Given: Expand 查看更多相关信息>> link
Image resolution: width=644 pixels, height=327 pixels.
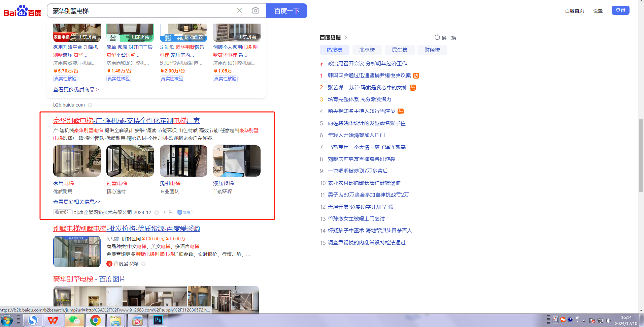Looking at the screenshot, I should click(x=77, y=202).
